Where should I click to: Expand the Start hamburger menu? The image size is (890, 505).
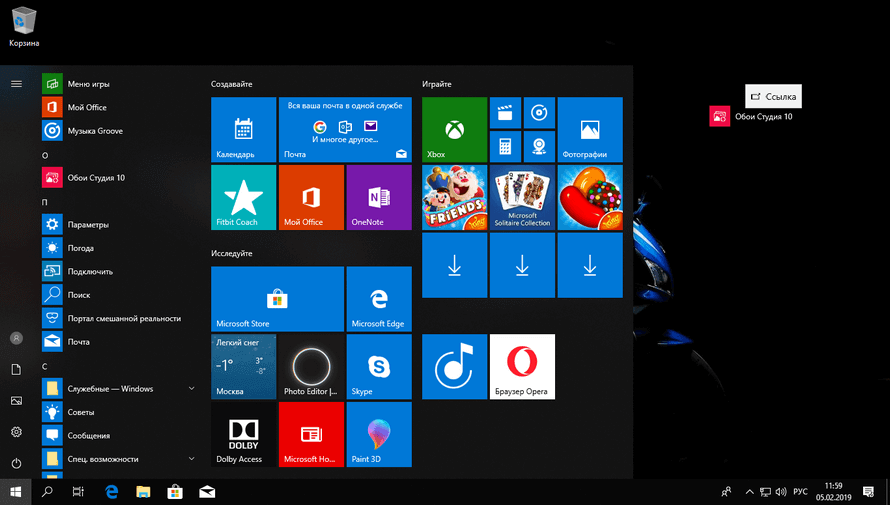16,84
